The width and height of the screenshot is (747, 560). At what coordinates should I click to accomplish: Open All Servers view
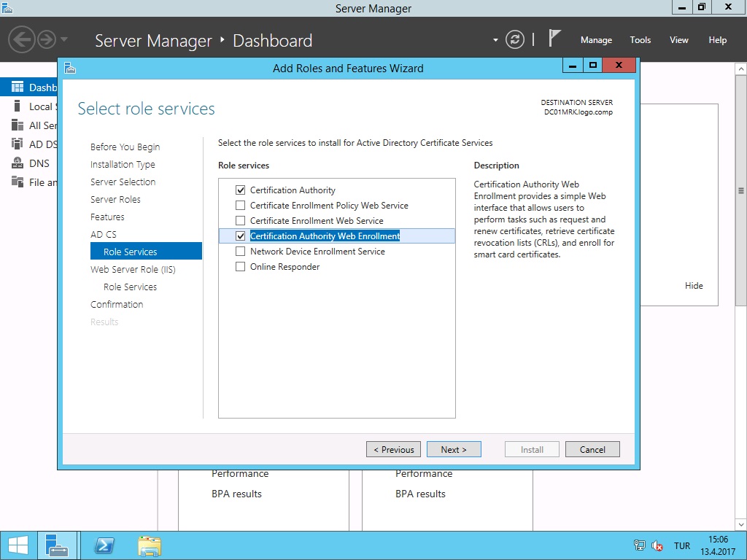[x=42, y=125]
